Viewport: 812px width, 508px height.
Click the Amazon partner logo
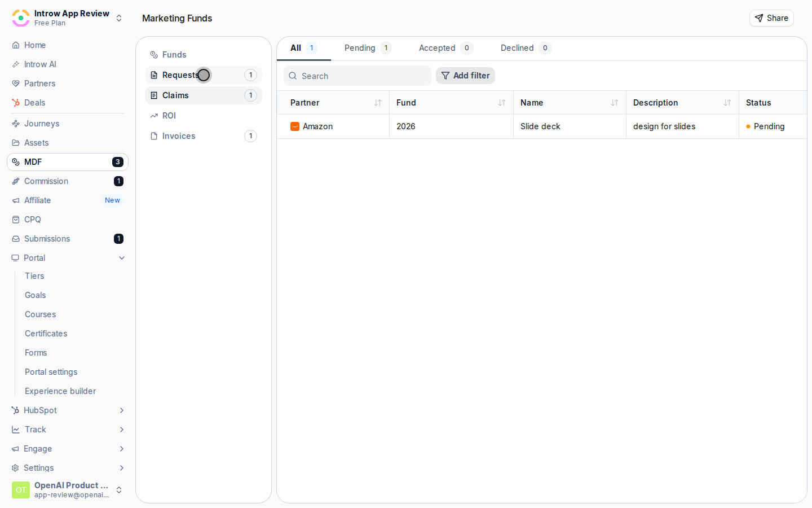(295, 126)
